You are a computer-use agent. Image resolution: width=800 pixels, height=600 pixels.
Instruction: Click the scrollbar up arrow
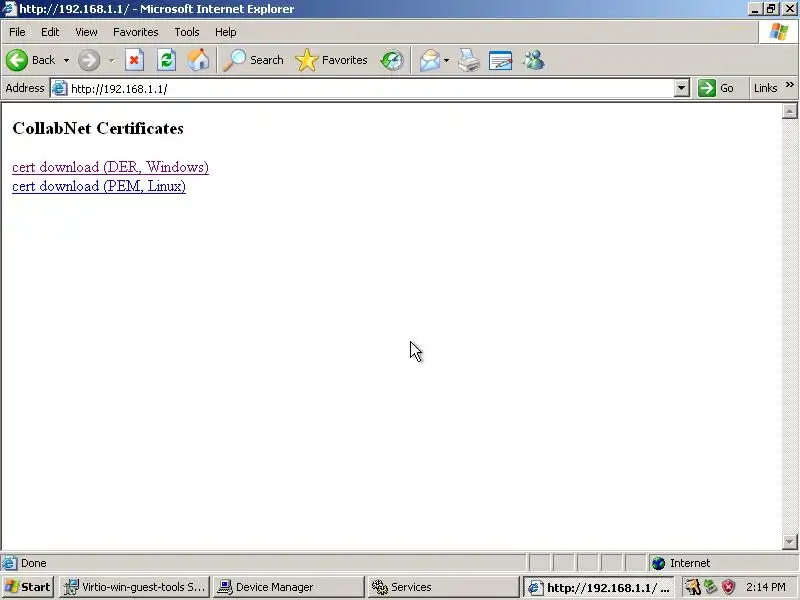point(789,111)
